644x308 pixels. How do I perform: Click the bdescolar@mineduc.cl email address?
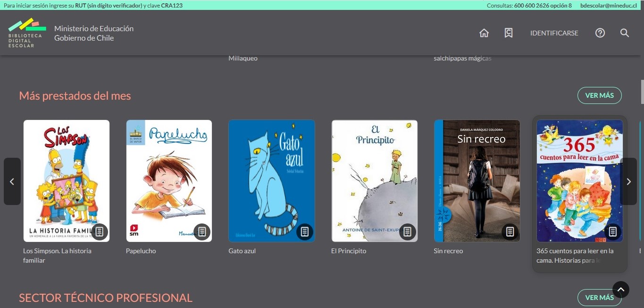[608, 6]
